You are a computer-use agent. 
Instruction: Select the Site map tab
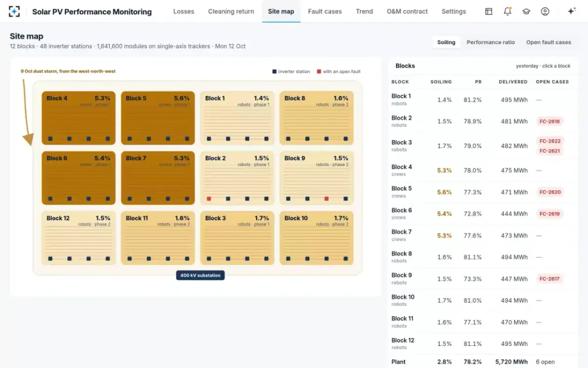point(281,11)
